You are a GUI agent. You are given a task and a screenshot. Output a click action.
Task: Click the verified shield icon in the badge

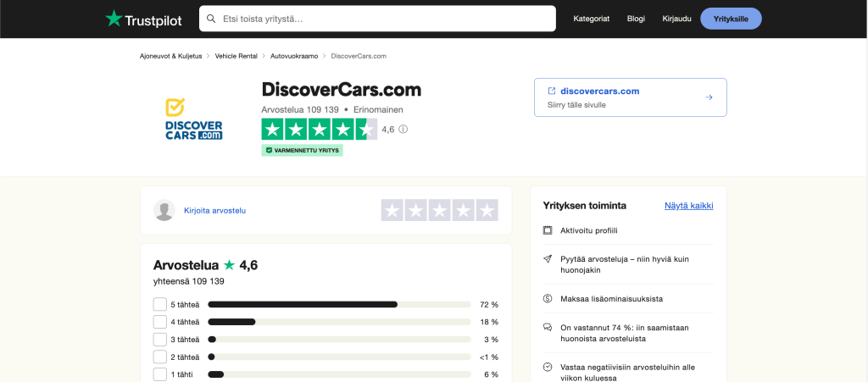point(269,150)
